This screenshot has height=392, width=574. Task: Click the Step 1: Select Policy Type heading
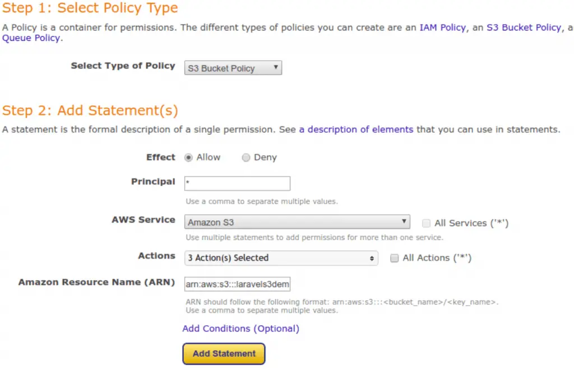click(x=90, y=8)
